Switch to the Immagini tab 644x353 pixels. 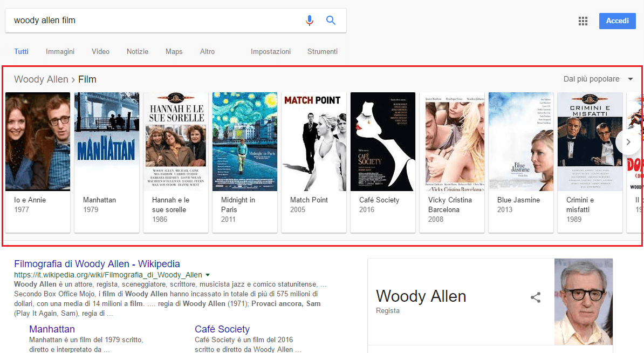point(60,51)
